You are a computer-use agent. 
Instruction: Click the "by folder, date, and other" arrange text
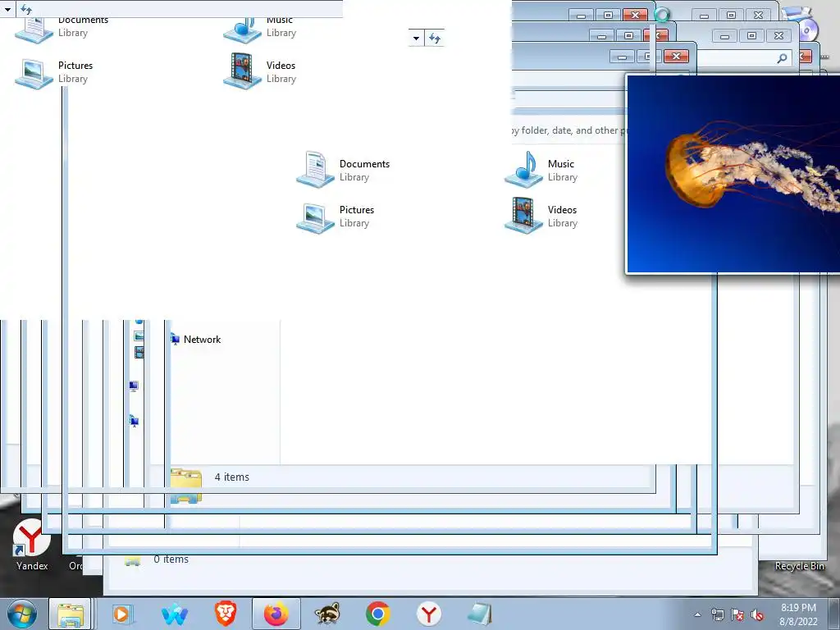click(x=569, y=130)
